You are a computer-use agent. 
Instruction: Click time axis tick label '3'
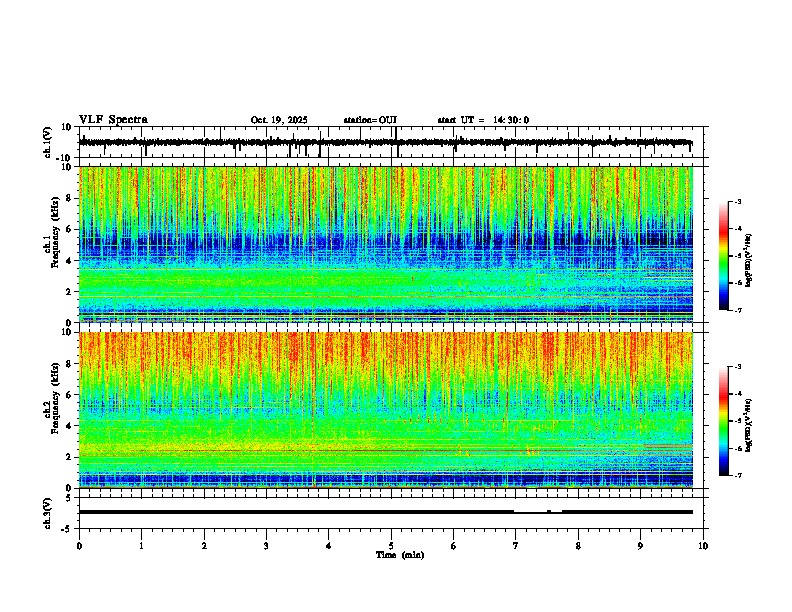click(266, 546)
